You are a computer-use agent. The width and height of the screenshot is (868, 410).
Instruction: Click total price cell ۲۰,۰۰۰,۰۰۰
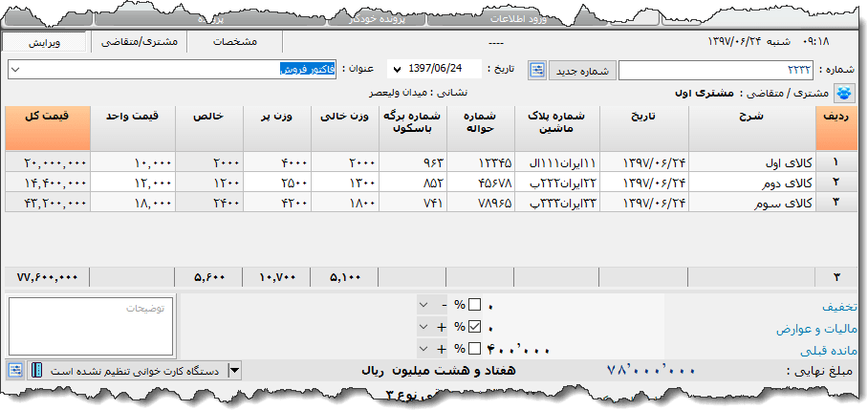(47, 162)
